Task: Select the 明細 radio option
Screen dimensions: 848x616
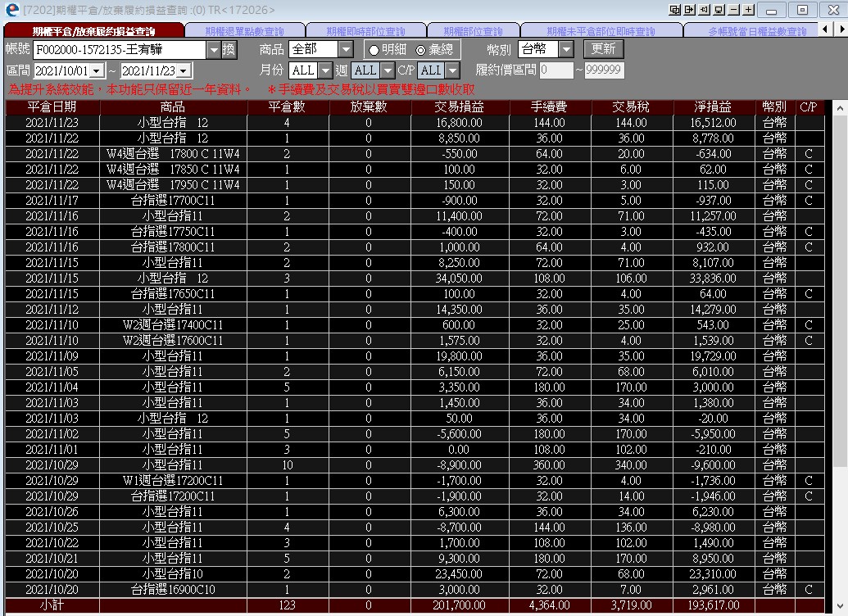Action: click(387, 50)
